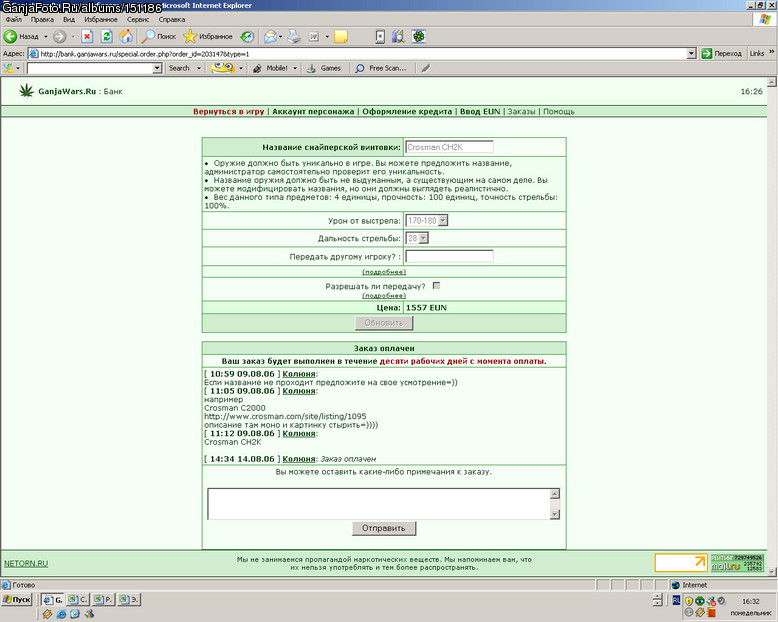Viewport: 778px width, 622px height.
Task: Toggle the 'Разрешать ли передачу?' checkbox
Action: 436,286
